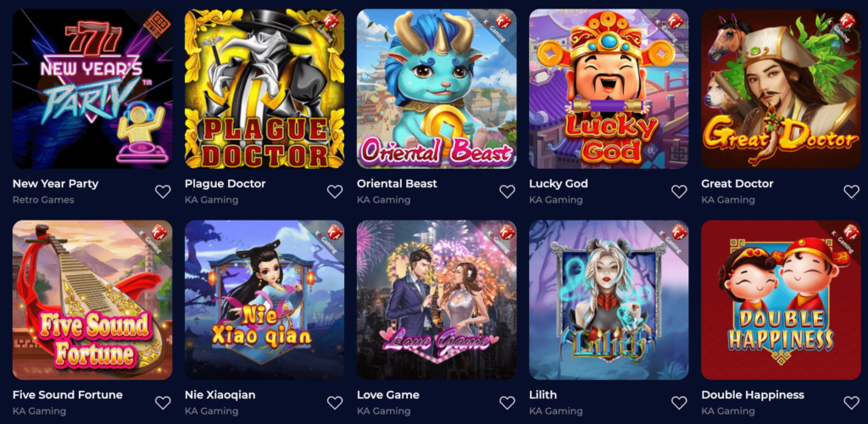Viewport: 868px width, 424px height.
Task: Open the Oriental Beast game image
Action: [x=437, y=88]
